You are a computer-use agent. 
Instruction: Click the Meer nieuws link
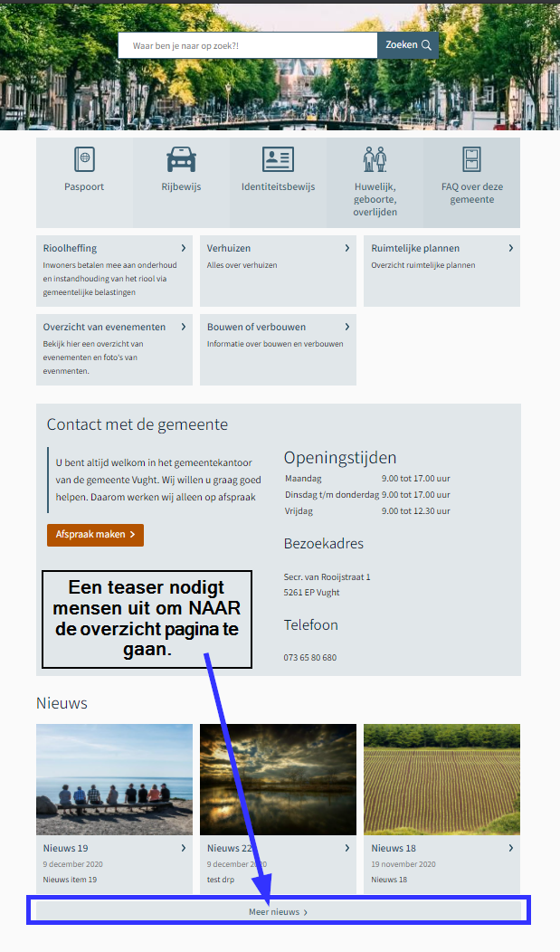(278, 912)
